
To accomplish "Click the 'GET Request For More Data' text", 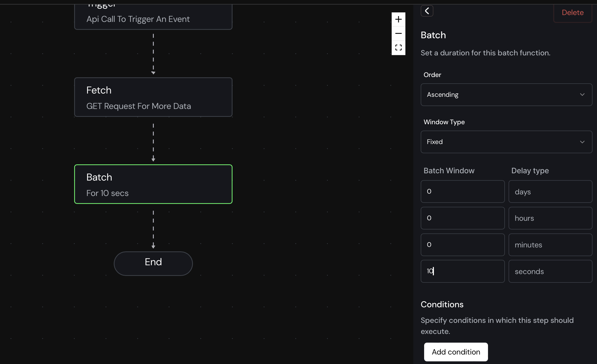I will click(139, 106).
